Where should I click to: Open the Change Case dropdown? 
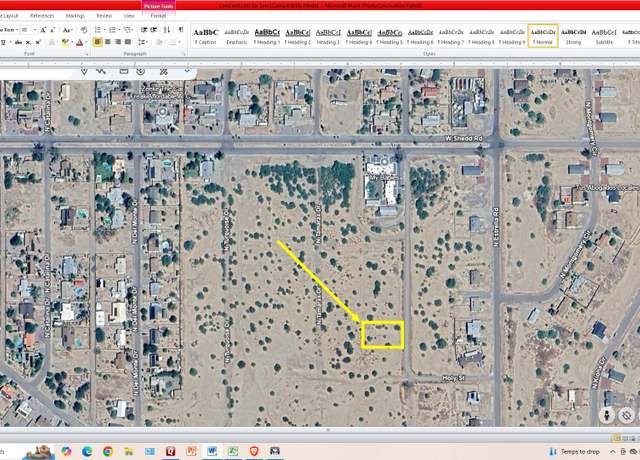click(x=67, y=30)
